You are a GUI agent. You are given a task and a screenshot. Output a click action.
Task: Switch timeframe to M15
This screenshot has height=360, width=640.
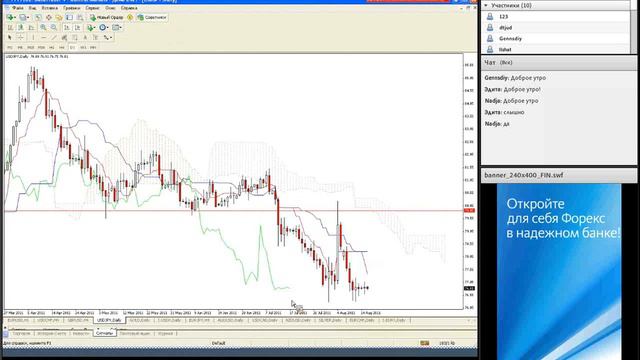click(31, 47)
